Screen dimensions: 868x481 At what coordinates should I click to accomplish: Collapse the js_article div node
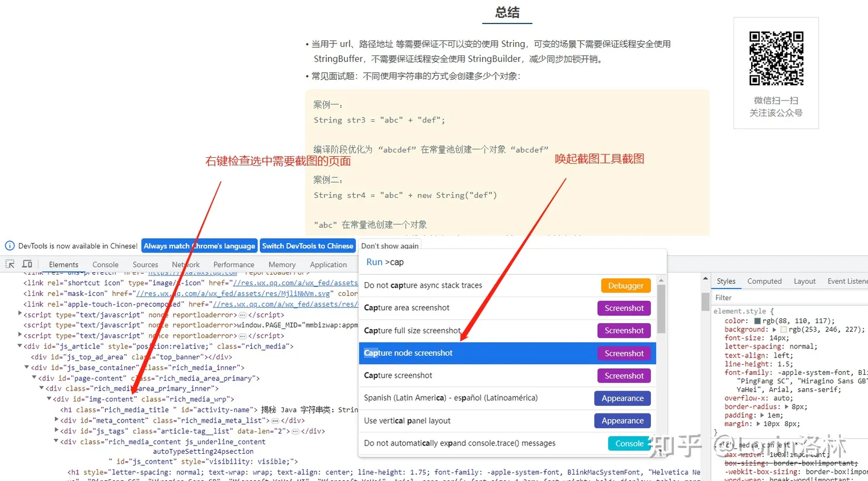(x=20, y=346)
